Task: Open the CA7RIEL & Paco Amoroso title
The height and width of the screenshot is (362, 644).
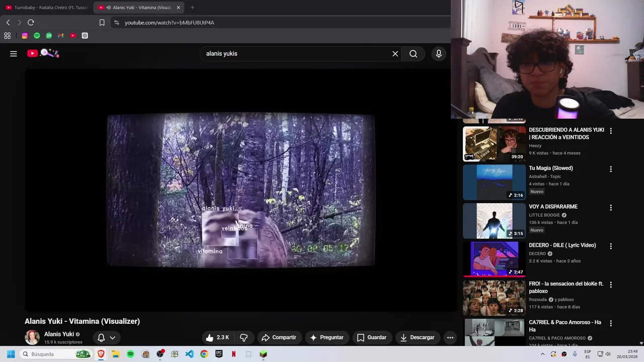Action: (x=565, y=326)
